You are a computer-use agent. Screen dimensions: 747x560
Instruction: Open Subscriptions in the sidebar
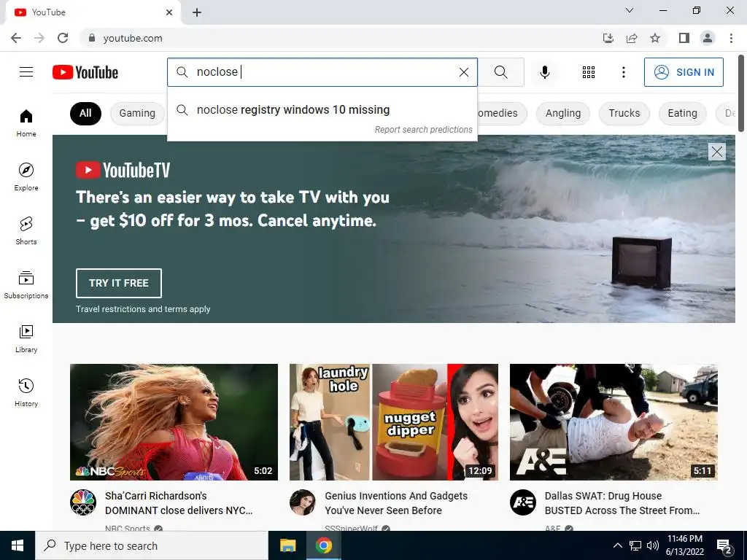(26, 285)
